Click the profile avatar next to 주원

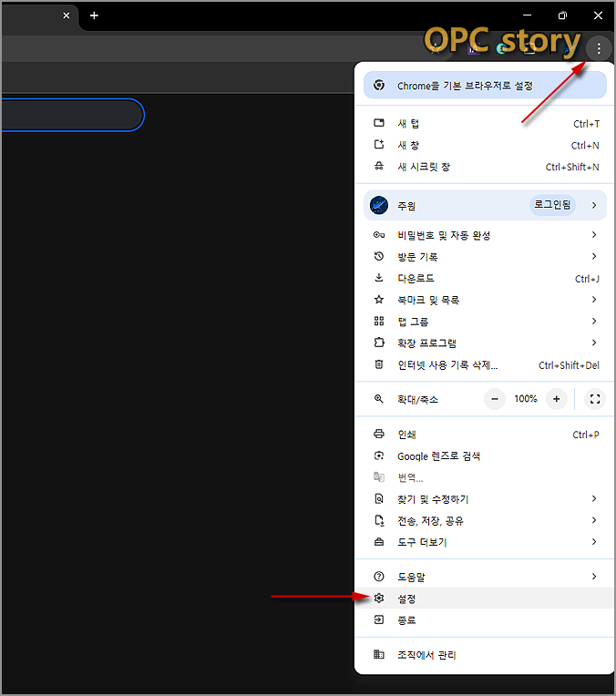click(x=379, y=205)
